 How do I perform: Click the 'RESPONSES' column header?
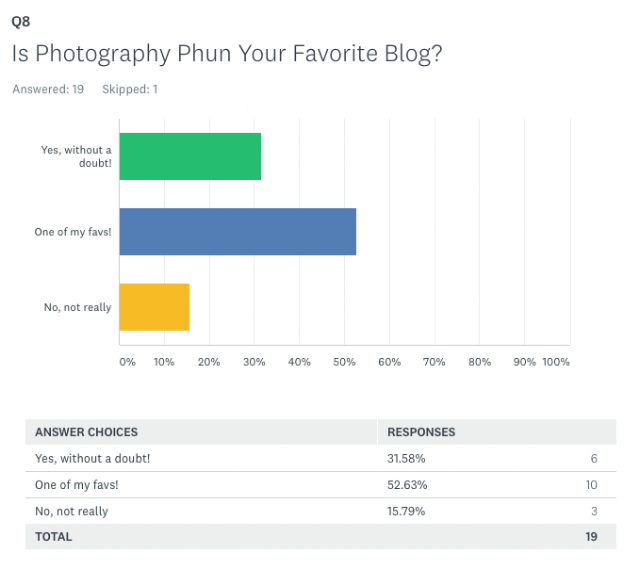tap(421, 432)
